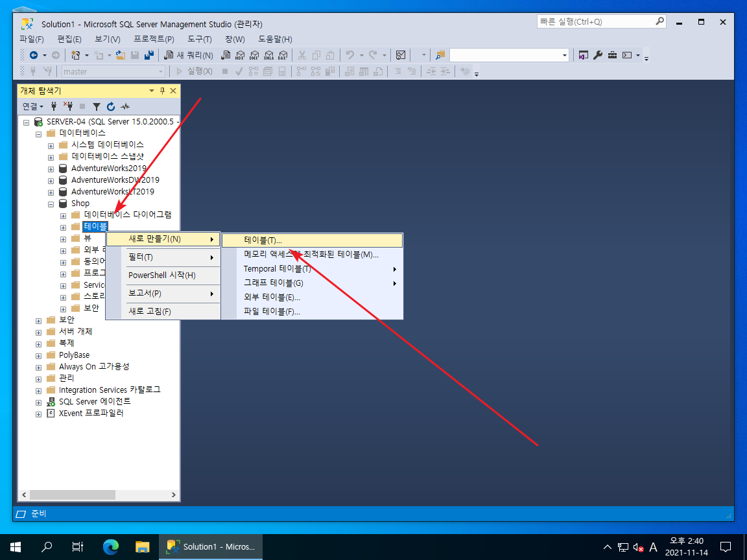747x560 pixels.
Task: Click the Connect Object Explorer plug icon
Action: [54, 106]
